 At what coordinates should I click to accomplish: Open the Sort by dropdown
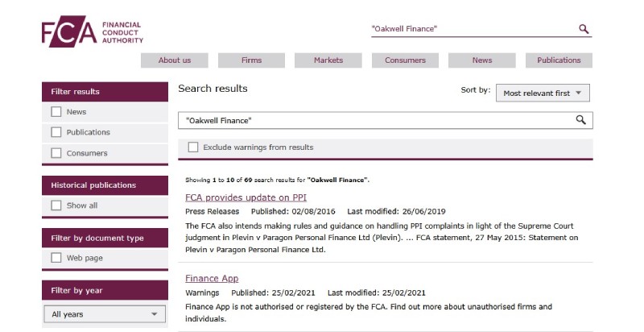[543, 93]
